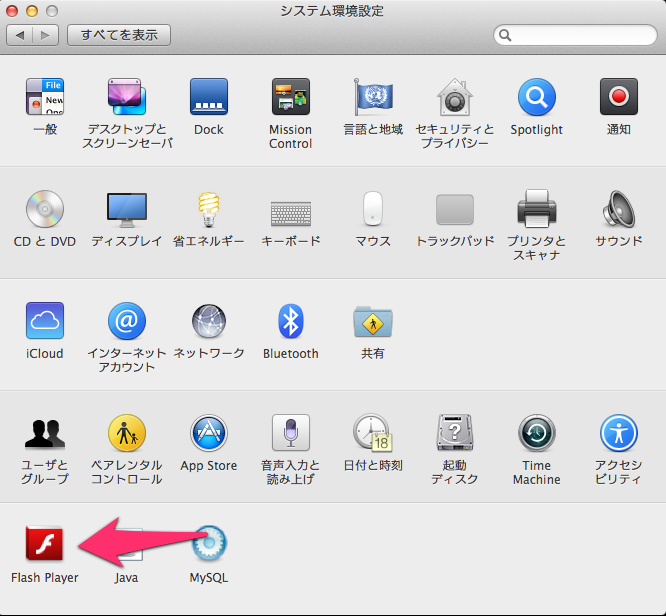
Task: Open インターネットアカウント preferences
Action: [x=127, y=321]
